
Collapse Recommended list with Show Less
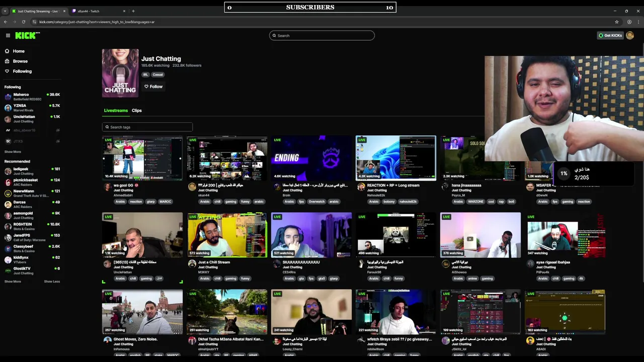52,282
